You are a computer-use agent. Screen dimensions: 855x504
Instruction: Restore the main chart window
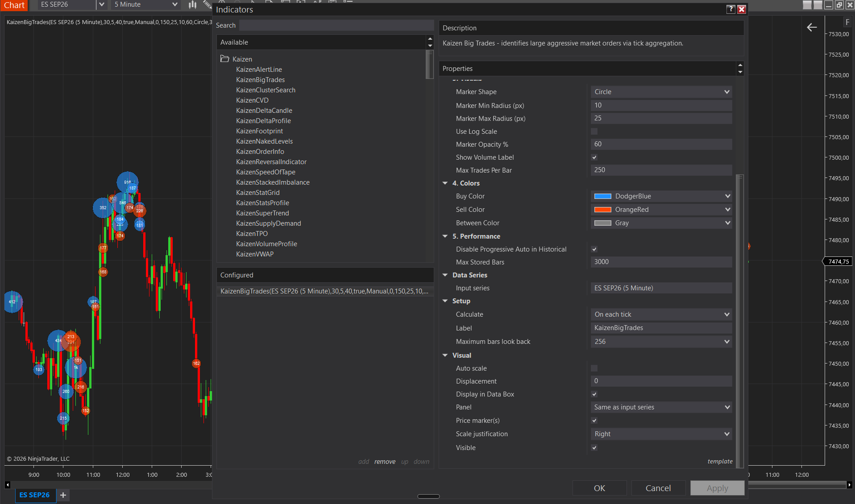839,5
